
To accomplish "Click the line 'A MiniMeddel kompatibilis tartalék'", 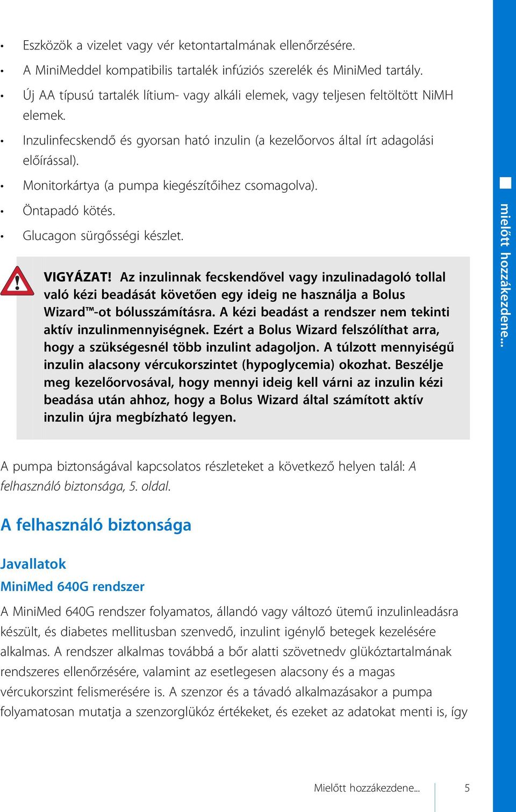I will (223, 70).
